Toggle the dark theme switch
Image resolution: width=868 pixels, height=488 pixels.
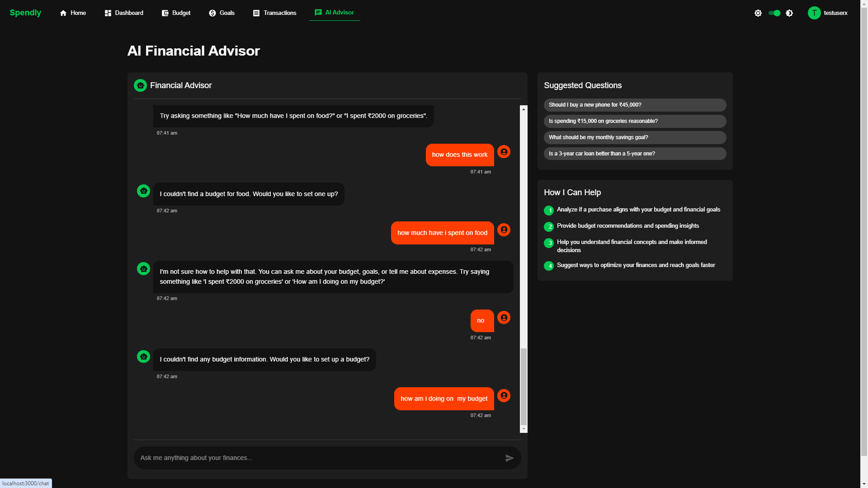[x=774, y=13]
